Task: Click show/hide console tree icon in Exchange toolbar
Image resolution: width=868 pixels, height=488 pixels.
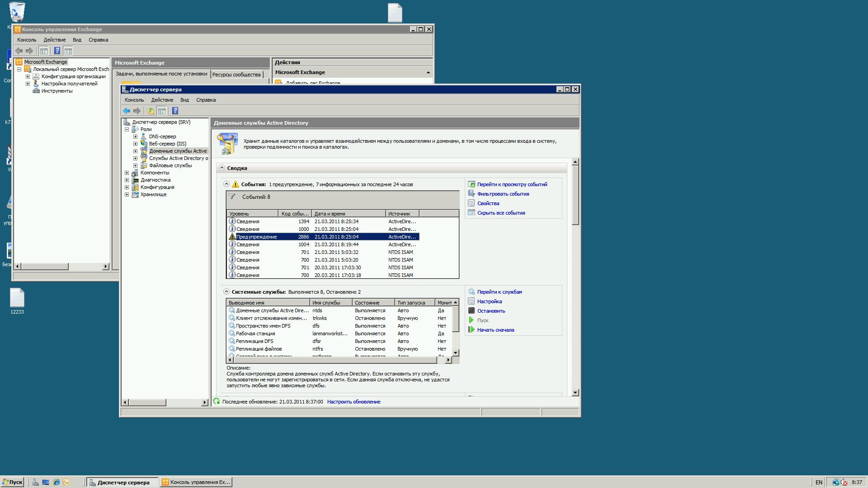Action: coord(44,51)
